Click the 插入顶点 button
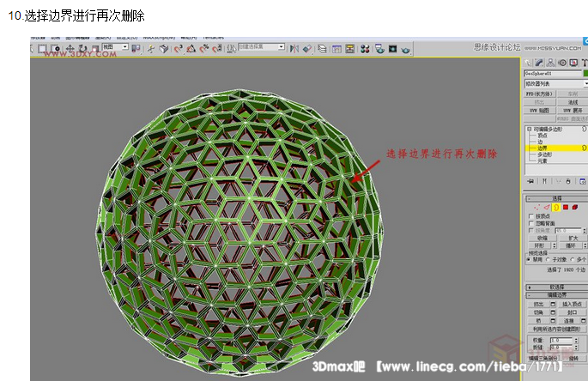 click(573, 304)
